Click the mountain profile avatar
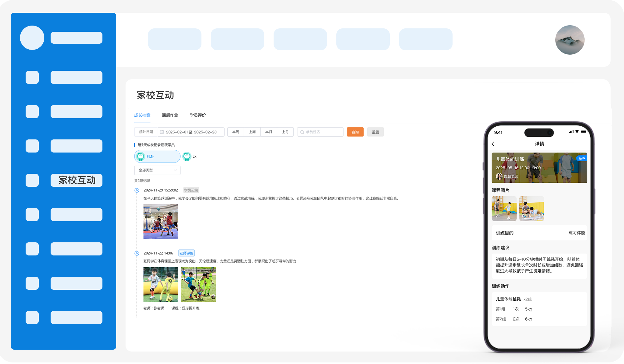 pos(570,40)
